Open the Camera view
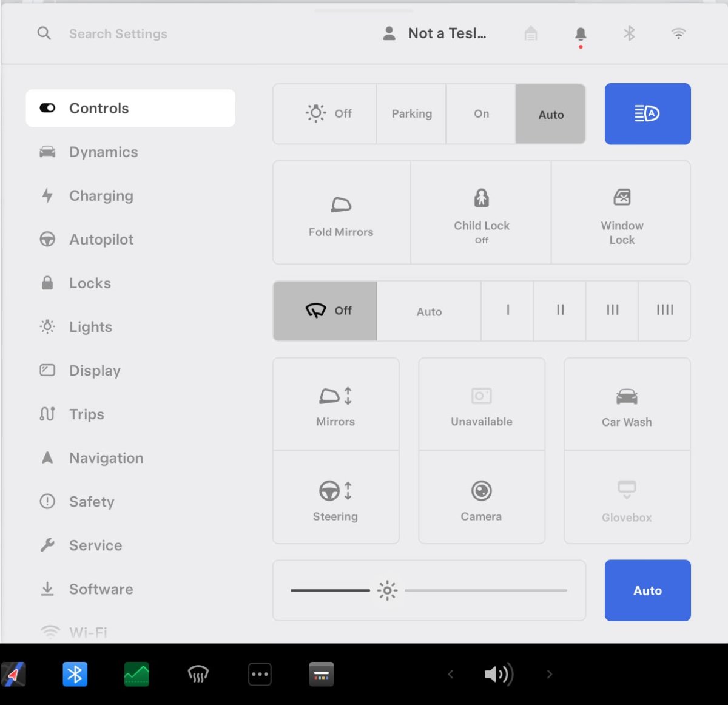 481,498
